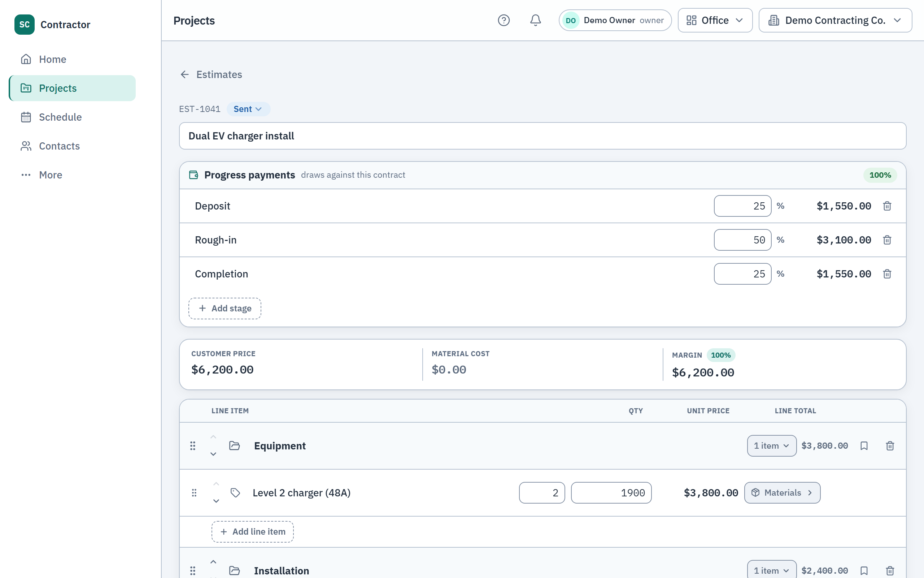
Task: Save the Equipment group with the bookmark icon
Action: (864, 446)
